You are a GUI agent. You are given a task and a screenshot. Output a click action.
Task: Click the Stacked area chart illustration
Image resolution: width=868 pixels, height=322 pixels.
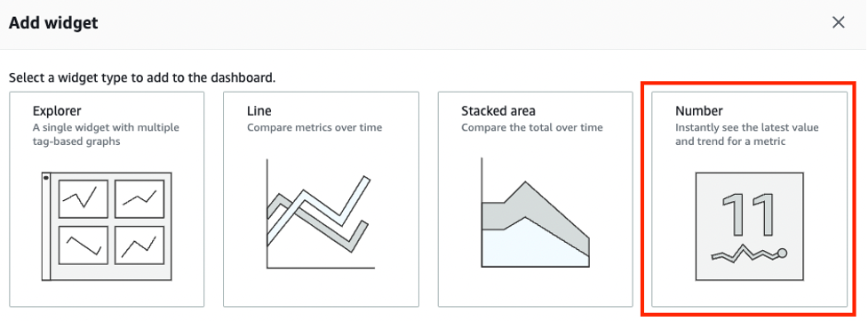536,213
